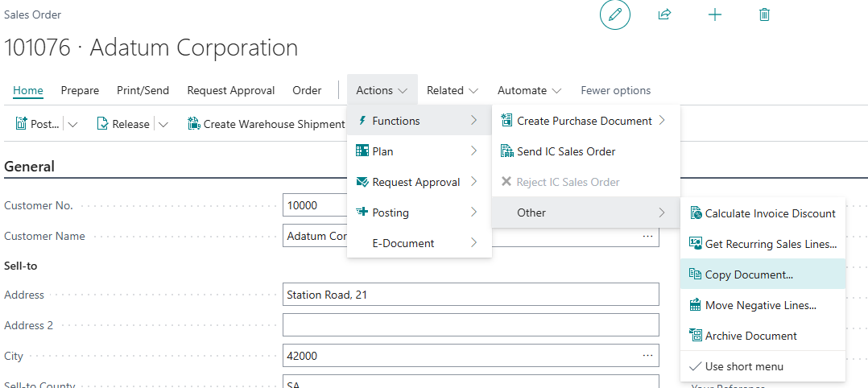Image resolution: width=868 pixels, height=388 pixels.
Task: Switch to the Home tab
Action: click(27, 90)
